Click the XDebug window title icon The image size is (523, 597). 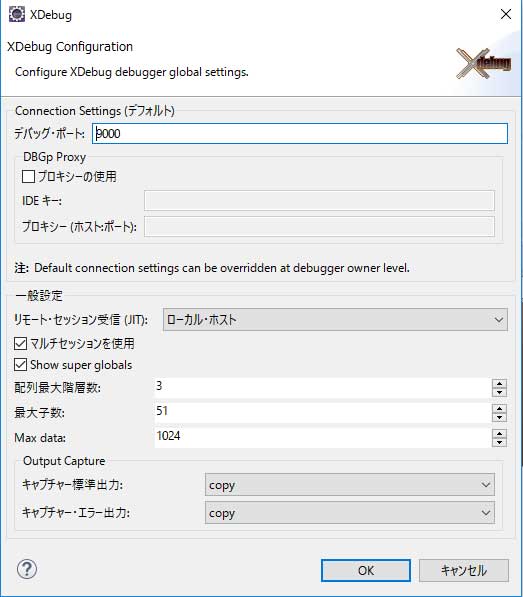coord(16,14)
